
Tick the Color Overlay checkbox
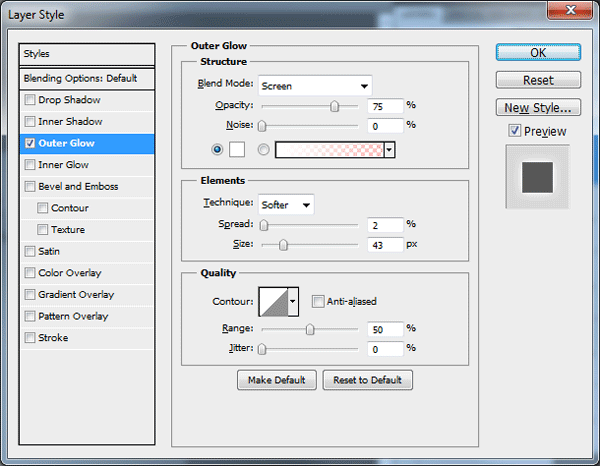pyautogui.click(x=29, y=273)
